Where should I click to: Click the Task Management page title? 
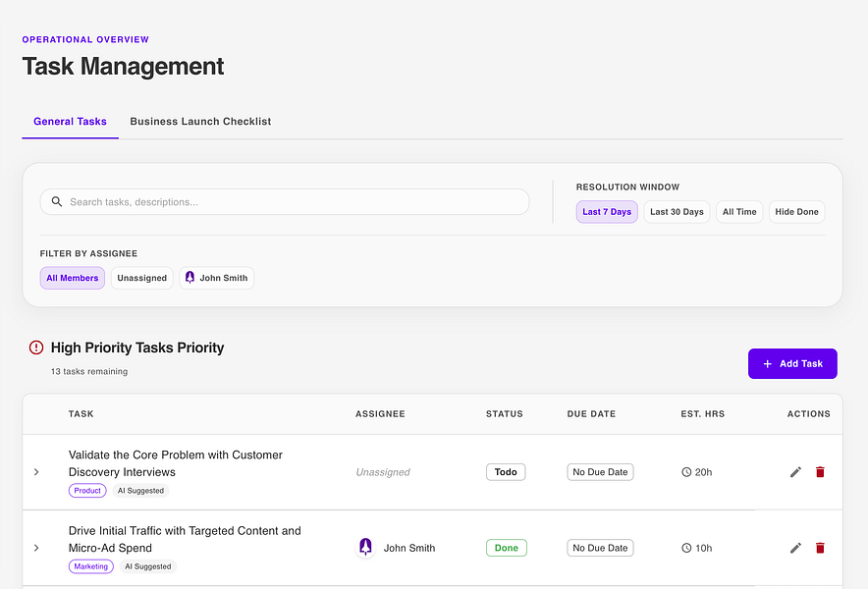tap(123, 67)
